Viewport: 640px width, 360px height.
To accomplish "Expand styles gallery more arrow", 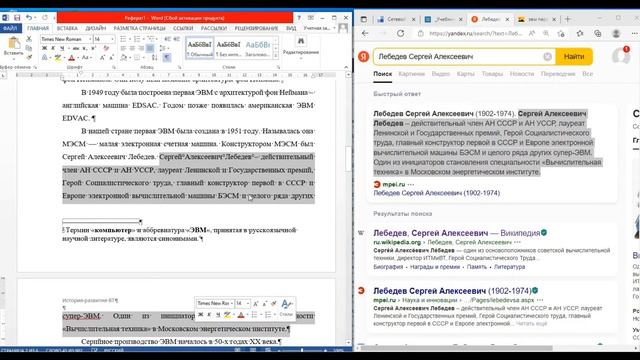I will click(x=275, y=56).
